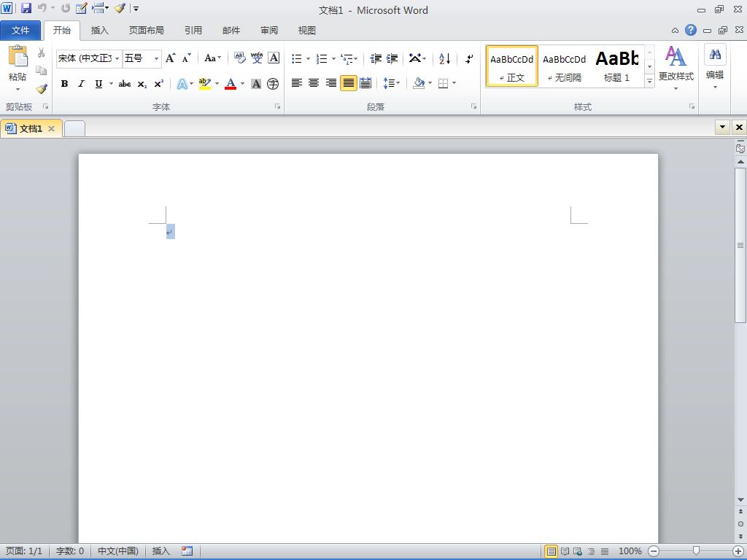Click the Cut scissors icon
This screenshot has width=747, height=560.
click(42, 52)
